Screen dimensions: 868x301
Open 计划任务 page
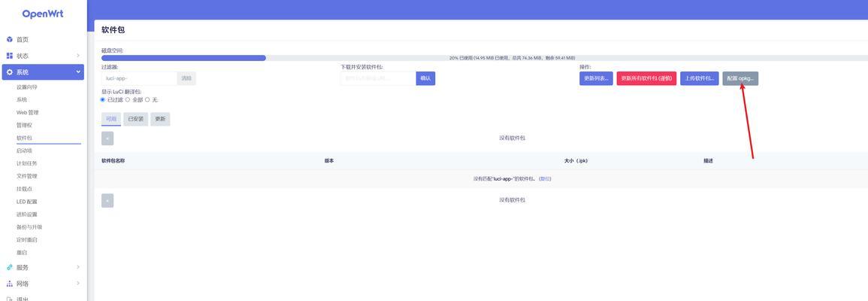(27, 163)
